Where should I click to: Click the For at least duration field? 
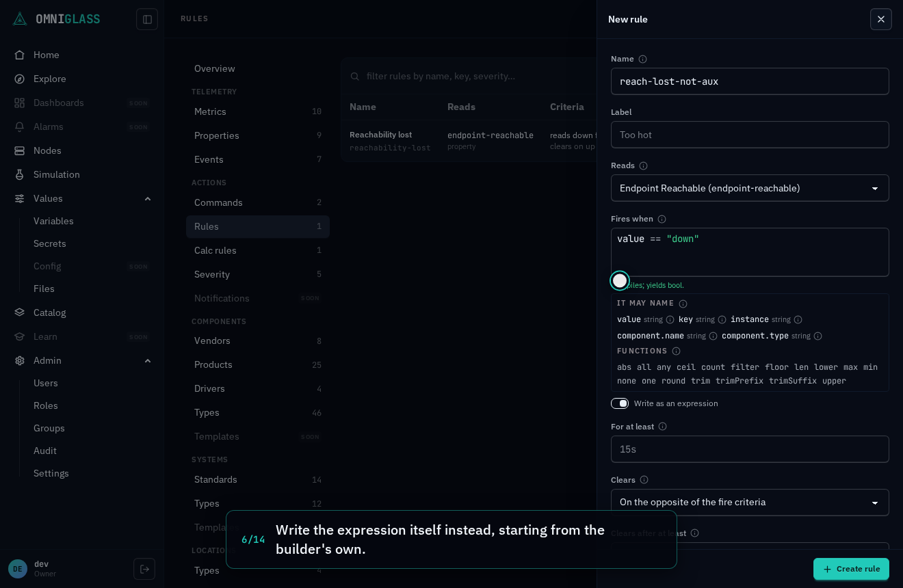[x=750, y=449]
